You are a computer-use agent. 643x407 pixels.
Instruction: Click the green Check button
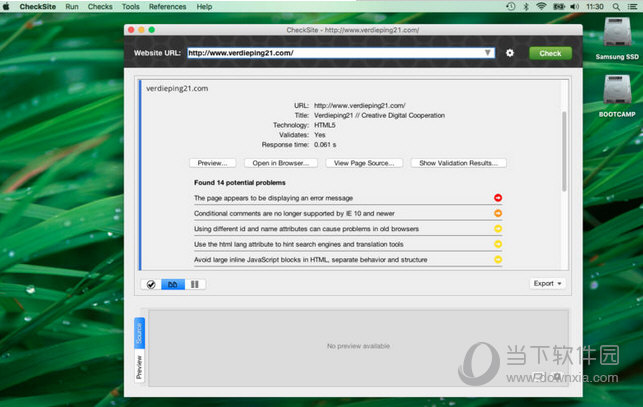(550, 53)
